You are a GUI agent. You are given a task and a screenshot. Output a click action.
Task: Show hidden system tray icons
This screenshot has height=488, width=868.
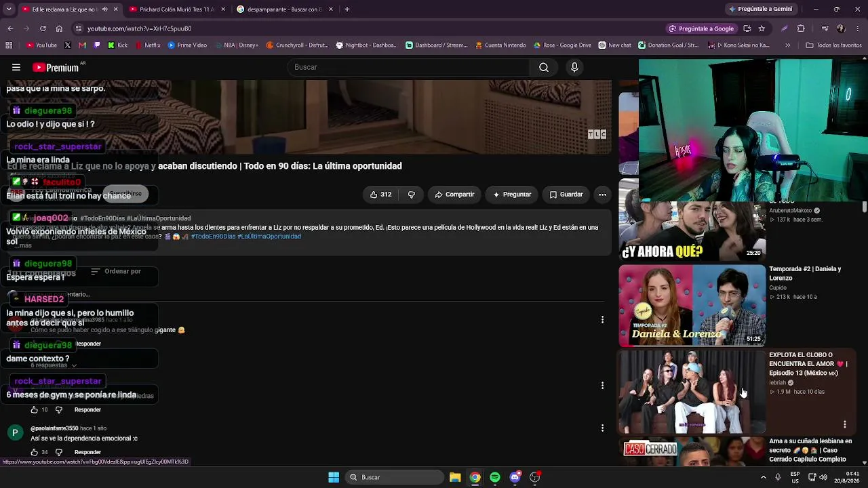(763, 477)
